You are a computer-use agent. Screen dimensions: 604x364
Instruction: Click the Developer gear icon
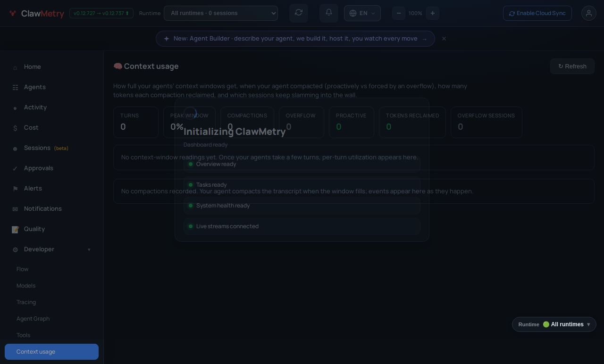click(15, 250)
